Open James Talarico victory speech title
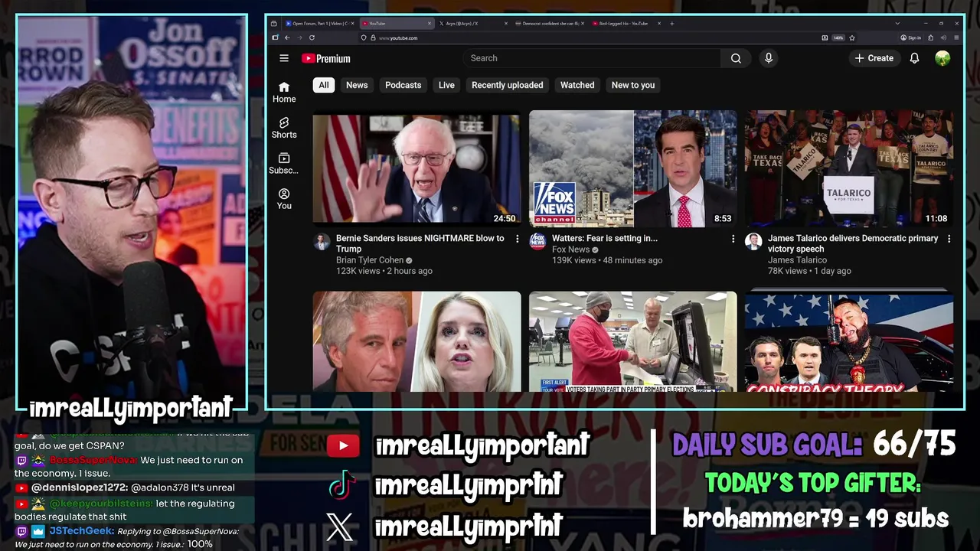The width and height of the screenshot is (980, 551). (853, 243)
